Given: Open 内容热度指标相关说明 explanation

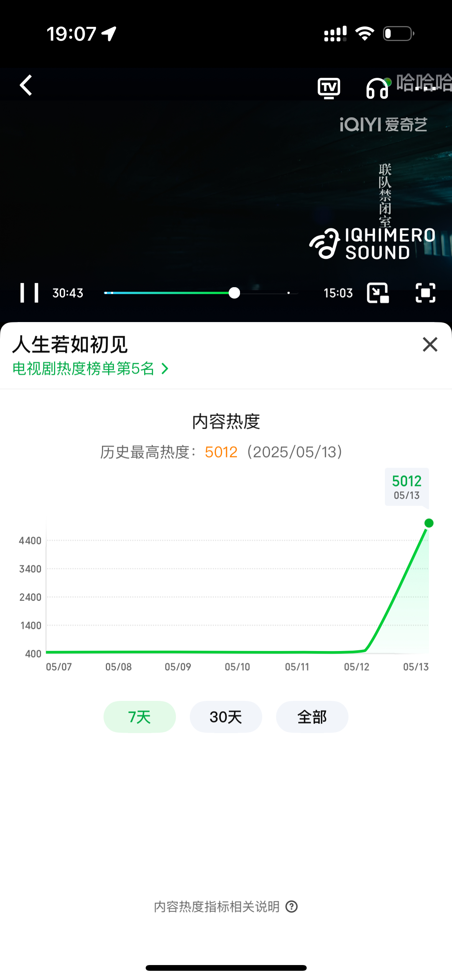Looking at the screenshot, I should click(x=226, y=907).
